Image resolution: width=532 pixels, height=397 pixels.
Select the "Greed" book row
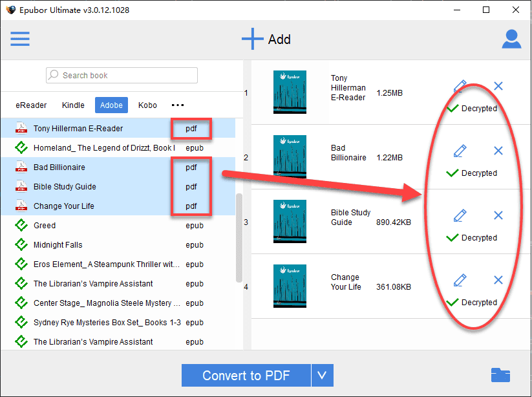118,225
